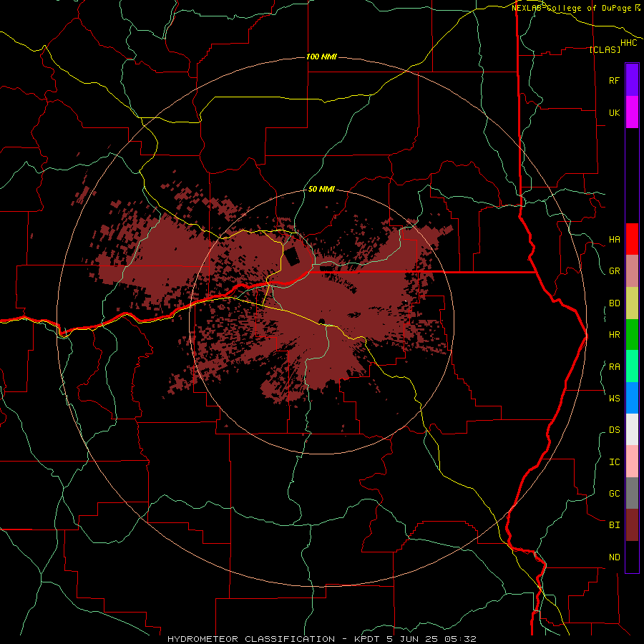Click the UK magenta legend swatch
The width and height of the screenshot is (644, 644).
click(632, 112)
